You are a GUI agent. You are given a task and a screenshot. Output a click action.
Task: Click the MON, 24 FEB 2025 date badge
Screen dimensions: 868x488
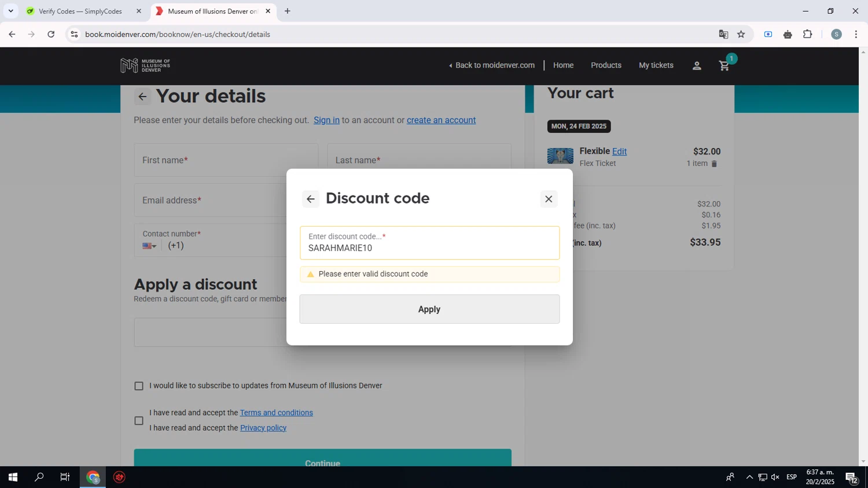click(x=579, y=126)
